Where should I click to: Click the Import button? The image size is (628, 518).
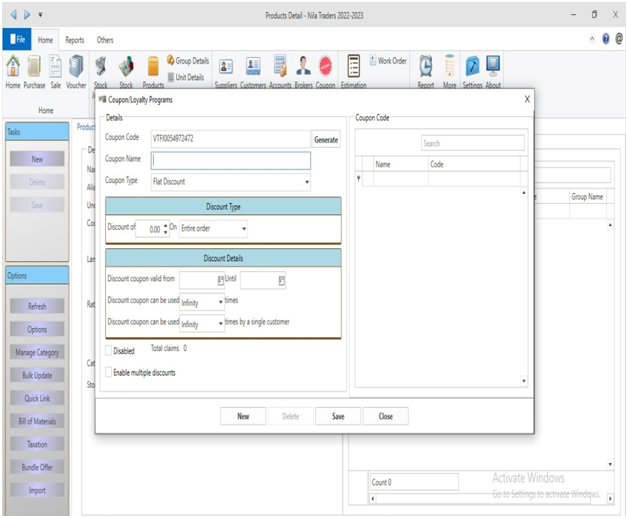(37, 490)
